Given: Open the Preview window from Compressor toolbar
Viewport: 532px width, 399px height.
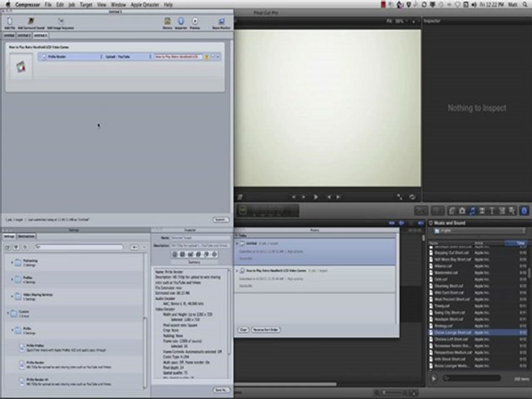Looking at the screenshot, I should click(x=195, y=21).
